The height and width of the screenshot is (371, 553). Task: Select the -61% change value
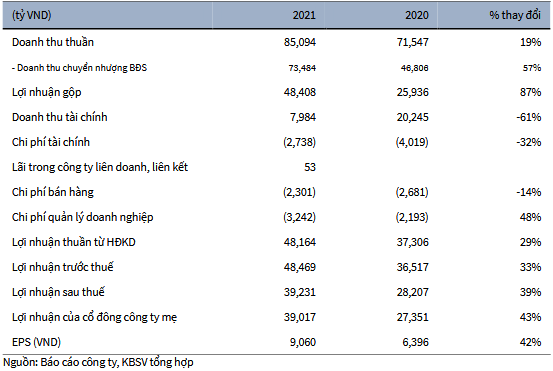point(529,117)
